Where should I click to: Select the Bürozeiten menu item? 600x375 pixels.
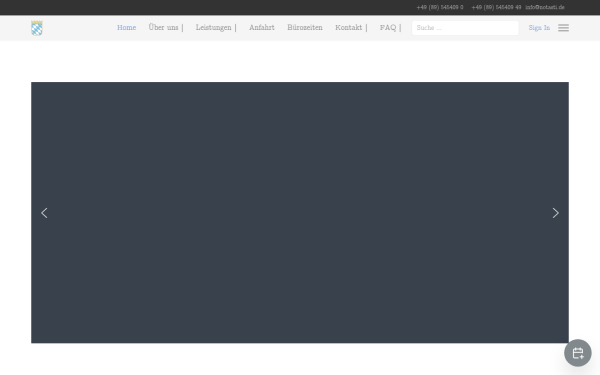tap(305, 28)
